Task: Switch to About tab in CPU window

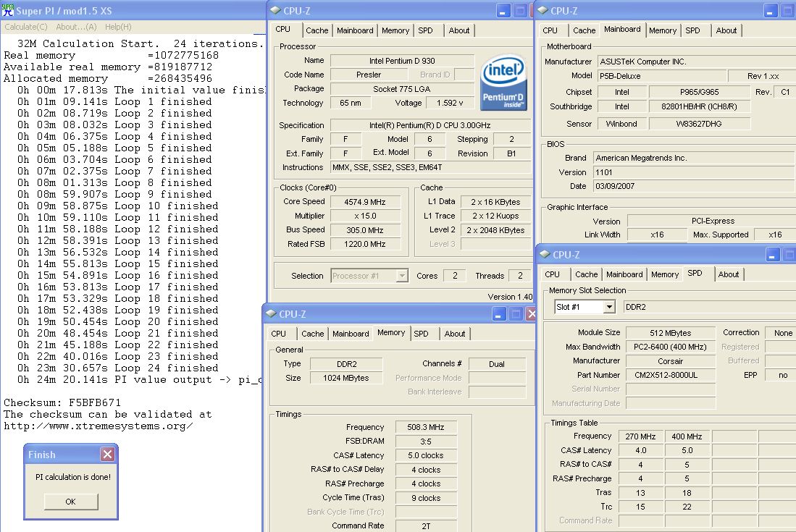Action: (459, 30)
